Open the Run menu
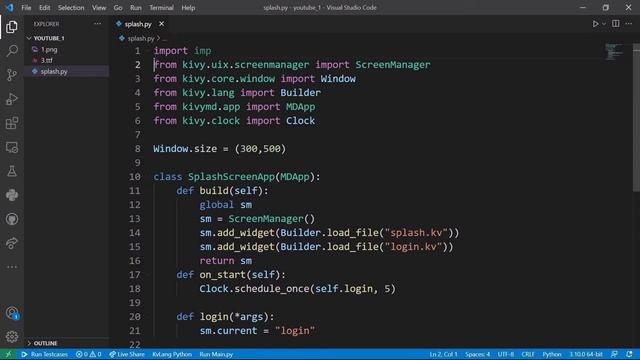640x360 pixels. [x=136, y=8]
